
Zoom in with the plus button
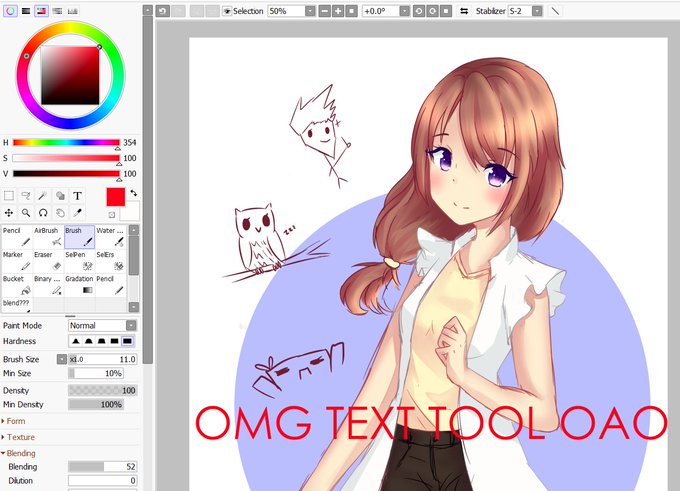338,11
